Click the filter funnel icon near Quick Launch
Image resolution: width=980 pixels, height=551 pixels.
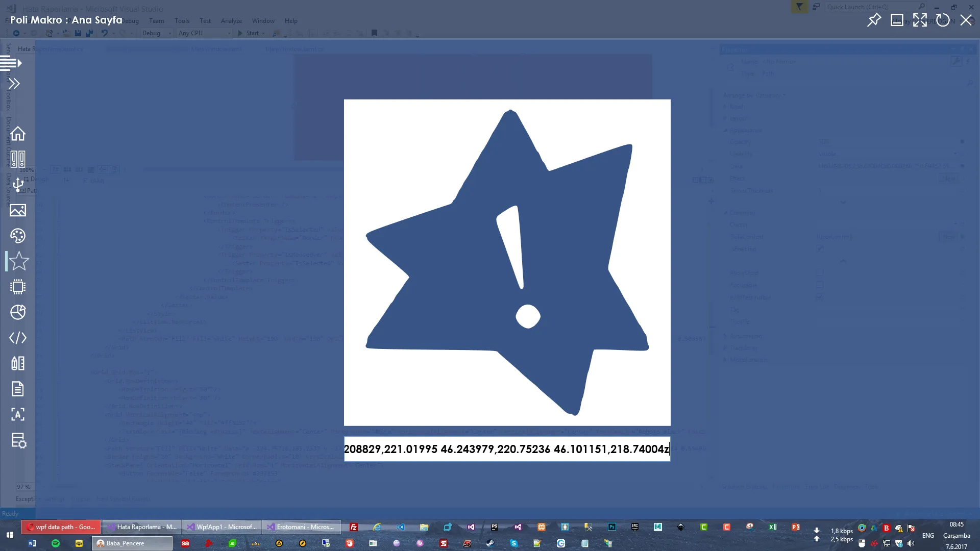pos(799,7)
